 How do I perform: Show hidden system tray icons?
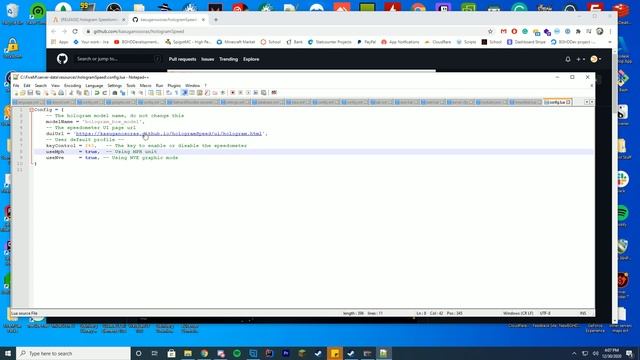pyautogui.click(x=574, y=353)
